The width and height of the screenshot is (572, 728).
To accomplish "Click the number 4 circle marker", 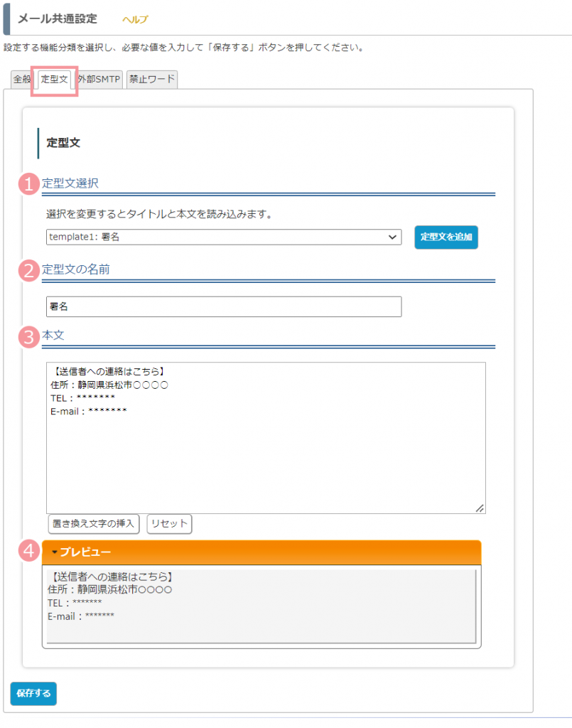I will (x=28, y=551).
